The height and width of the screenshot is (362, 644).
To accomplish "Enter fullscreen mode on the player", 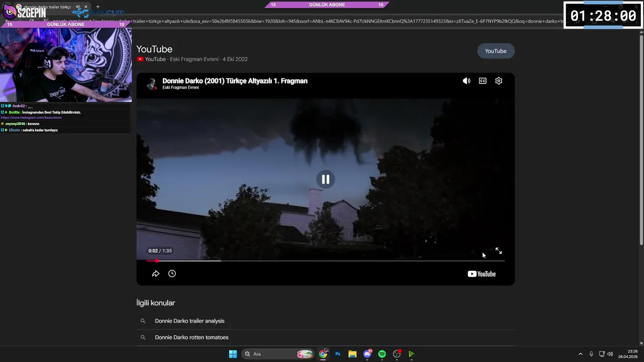I will pyautogui.click(x=499, y=250).
